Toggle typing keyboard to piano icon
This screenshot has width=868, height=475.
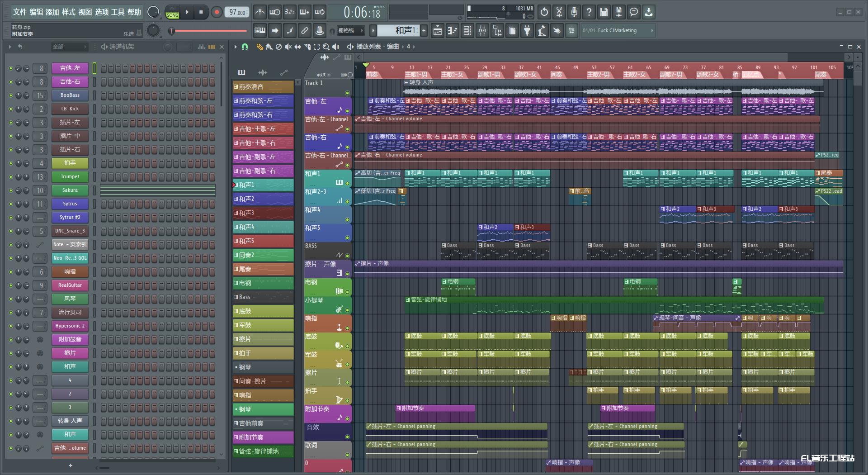click(x=260, y=30)
